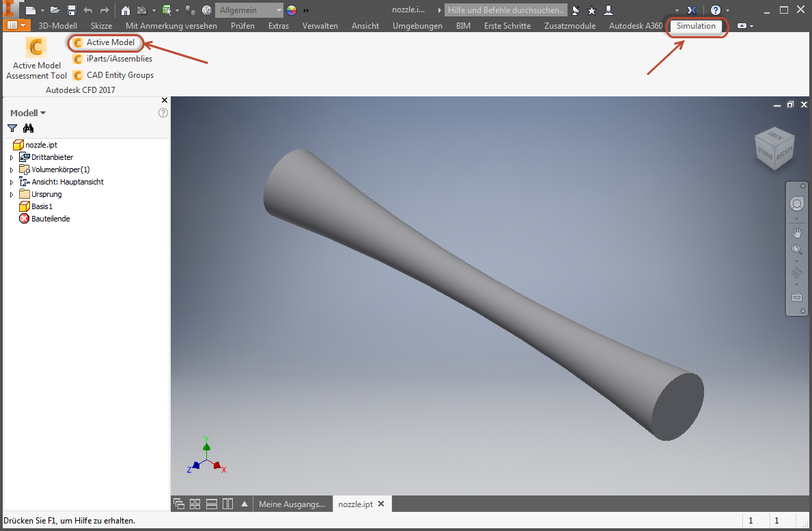The image size is (812, 531).
Task: Expand the Ursprung folder
Action: 12,195
